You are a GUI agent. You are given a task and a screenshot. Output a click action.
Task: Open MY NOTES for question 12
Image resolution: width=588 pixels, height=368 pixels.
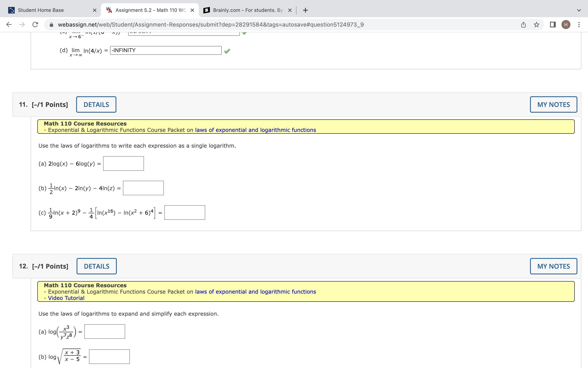coord(553,266)
